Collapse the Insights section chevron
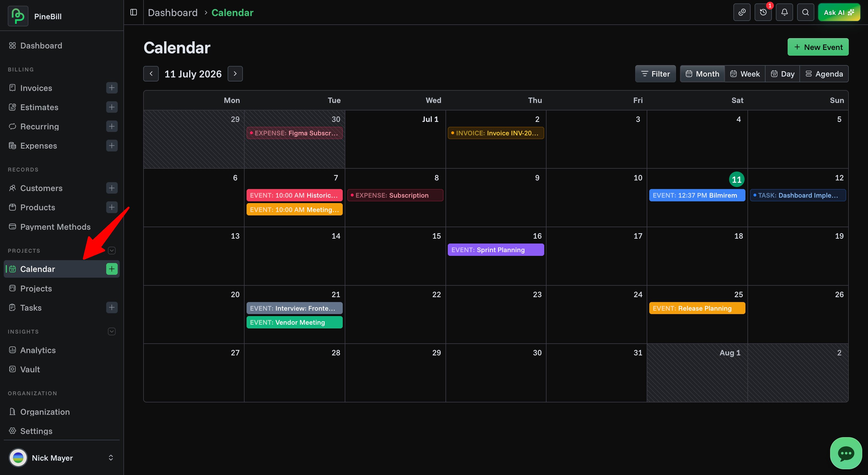The height and width of the screenshot is (475, 868). [112, 331]
